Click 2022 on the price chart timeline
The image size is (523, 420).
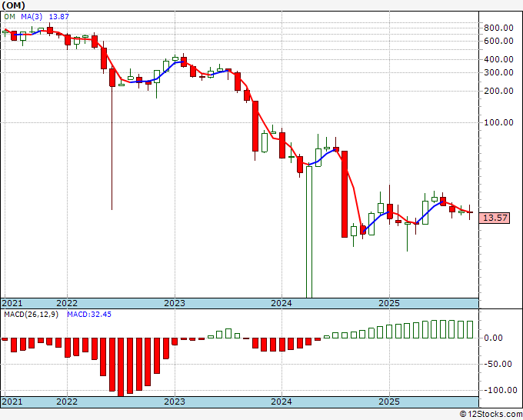[67, 303]
